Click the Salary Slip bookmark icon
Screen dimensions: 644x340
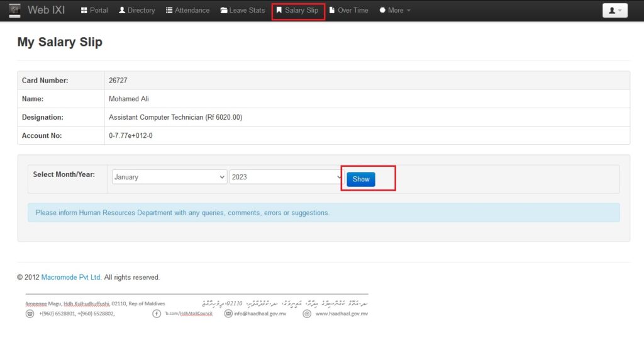[279, 11]
